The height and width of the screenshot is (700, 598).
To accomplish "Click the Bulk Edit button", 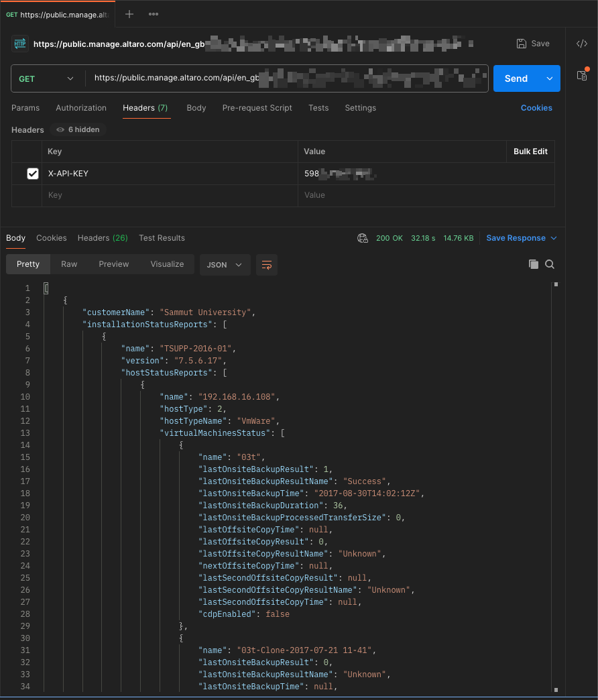I will tap(530, 152).
